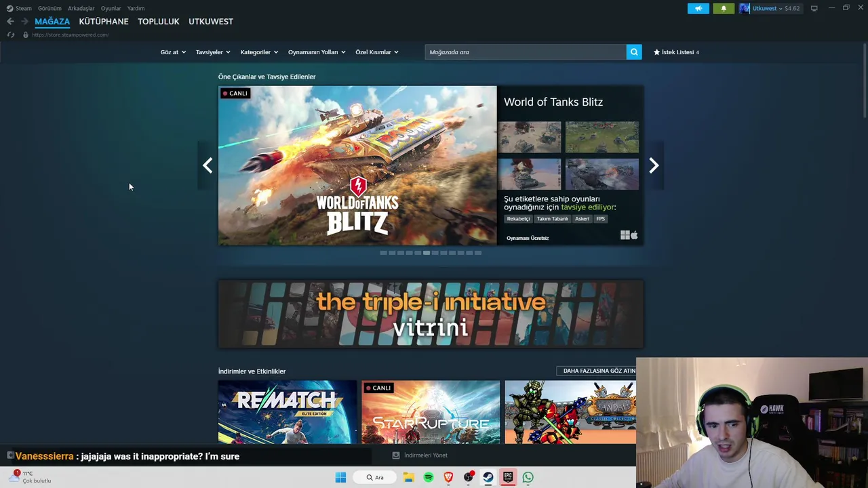
Task: Open the weather widget showing 11°C
Action: click(31, 477)
